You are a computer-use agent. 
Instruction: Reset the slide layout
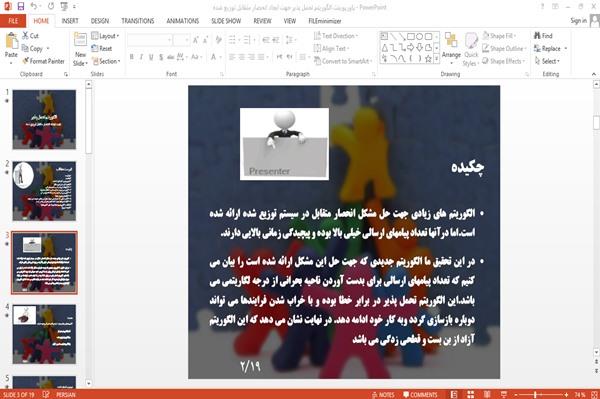(x=102, y=49)
